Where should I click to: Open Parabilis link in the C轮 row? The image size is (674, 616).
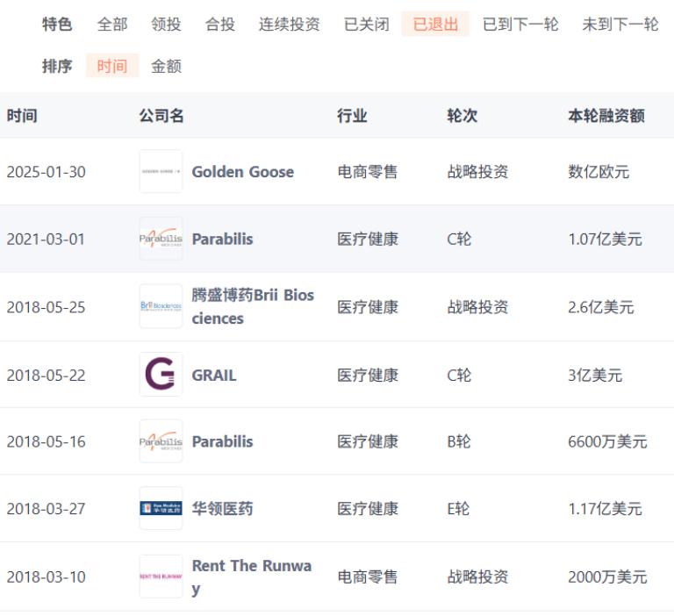(x=222, y=239)
